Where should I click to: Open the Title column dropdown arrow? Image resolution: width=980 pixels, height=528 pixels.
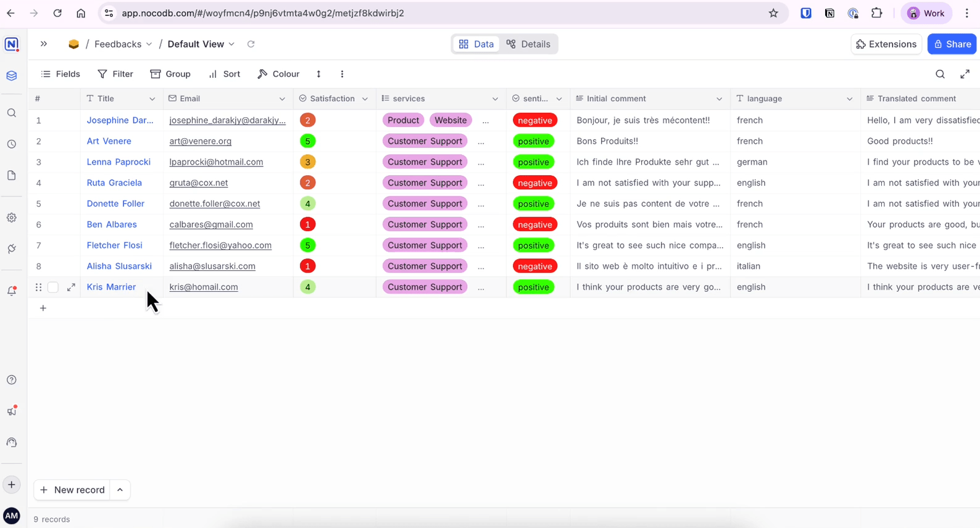[x=152, y=99]
